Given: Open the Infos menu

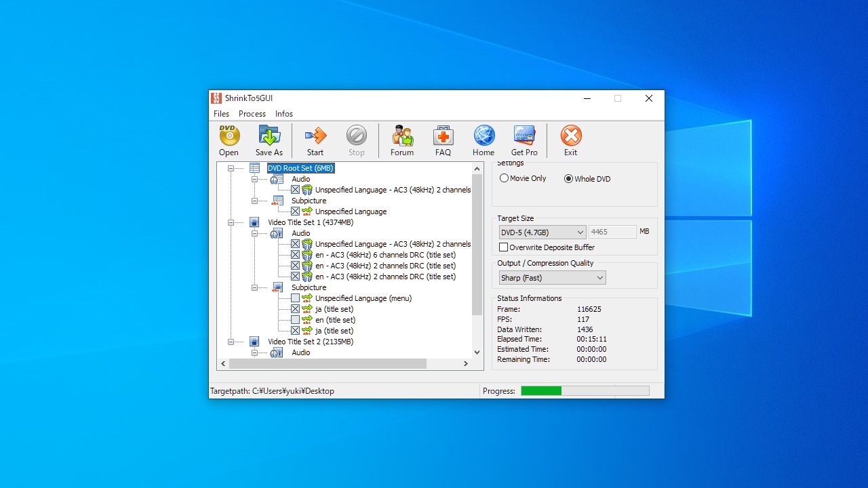Looking at the screenshot, I should [284, 114].
